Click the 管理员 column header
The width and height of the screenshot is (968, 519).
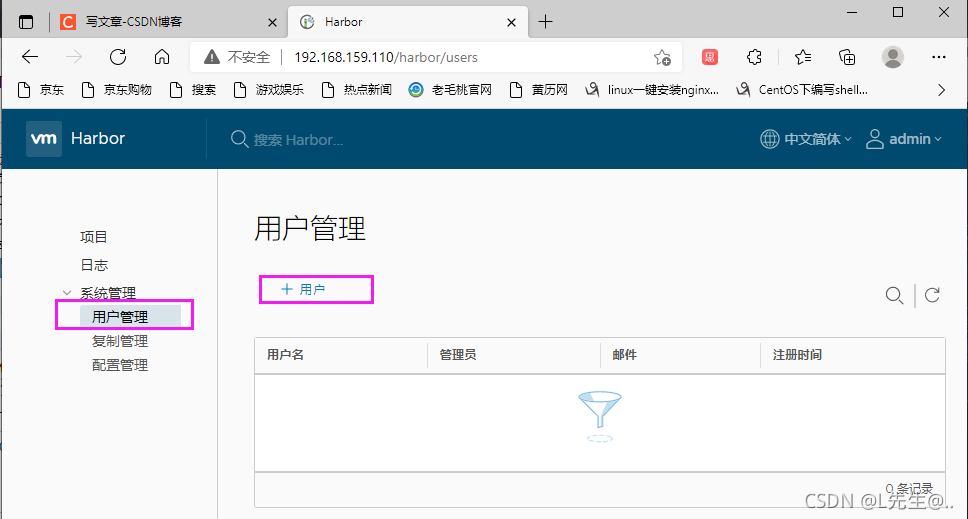457,355
